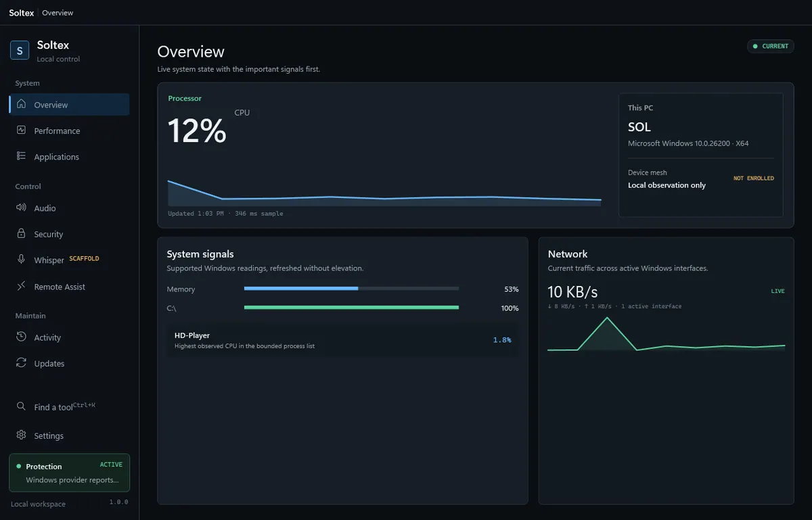Screen dimensions: 812x520
Task: Click the 10 KB/s network value
Action: pos(572,292)
